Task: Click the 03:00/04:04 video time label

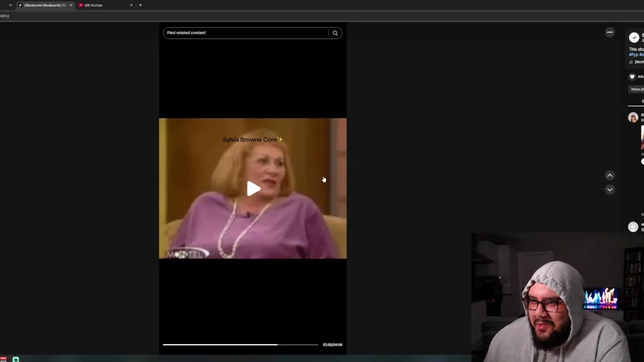Action: 333,345
